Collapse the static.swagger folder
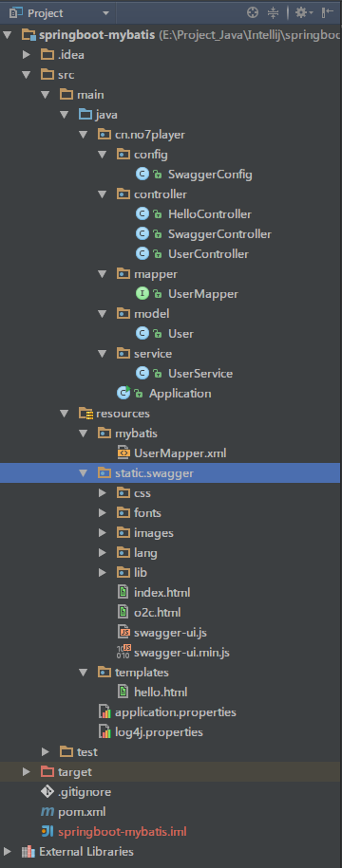The height and width of the screenshot is (868, 342). [x=84, y=473]
